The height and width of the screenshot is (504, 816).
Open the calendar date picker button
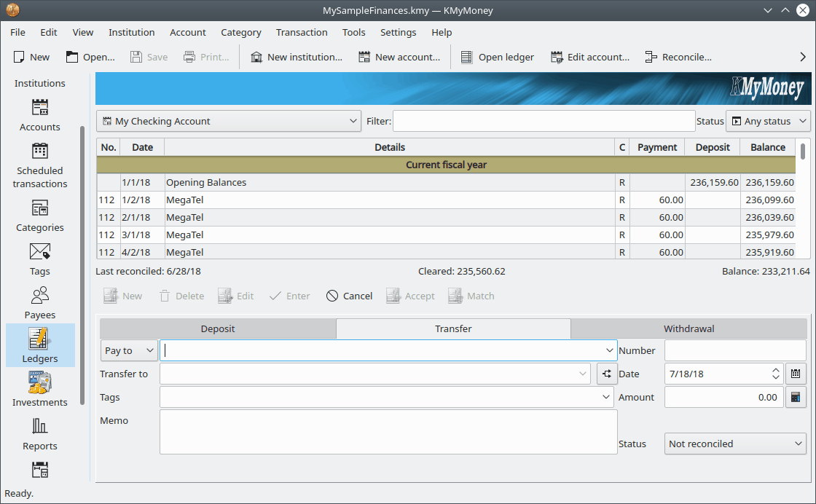click(x=796, y=374)
